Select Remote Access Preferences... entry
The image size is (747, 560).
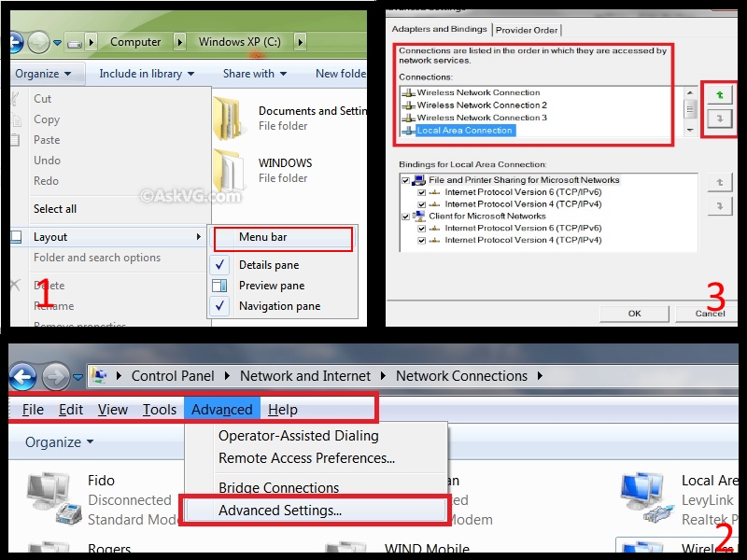pyautogui.click(x=317, y=458)
